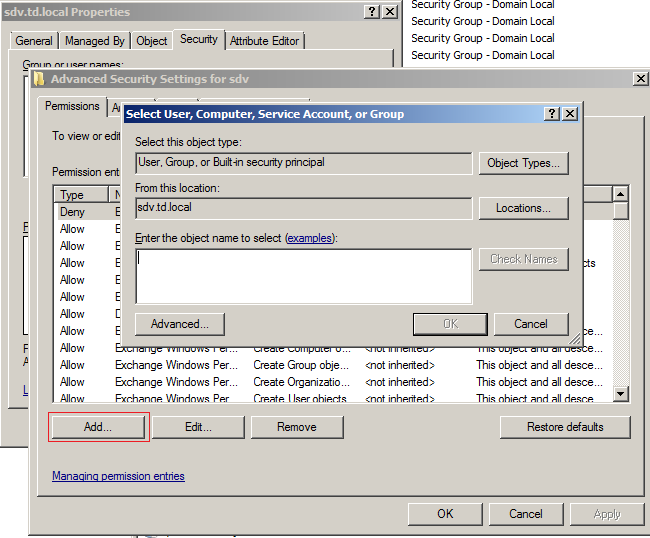This screenshot has height=538, width=650.
Task: Remove the selected permission entry
Action: pyautogui.click(x=296, y=427)
